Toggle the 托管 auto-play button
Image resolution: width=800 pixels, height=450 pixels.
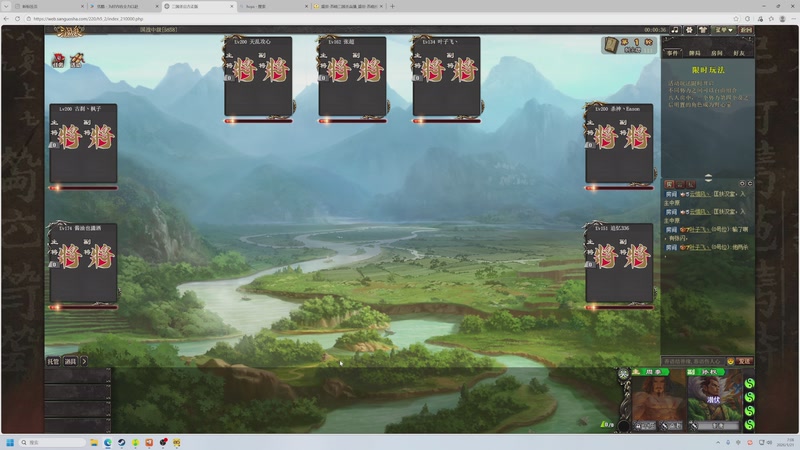pos(53,362)
